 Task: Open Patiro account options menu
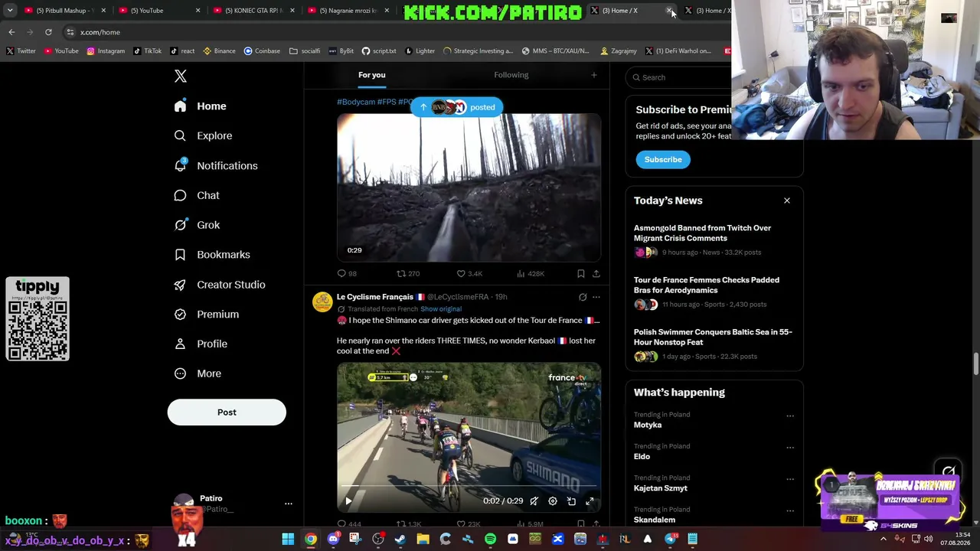click(x=289, y=504)
